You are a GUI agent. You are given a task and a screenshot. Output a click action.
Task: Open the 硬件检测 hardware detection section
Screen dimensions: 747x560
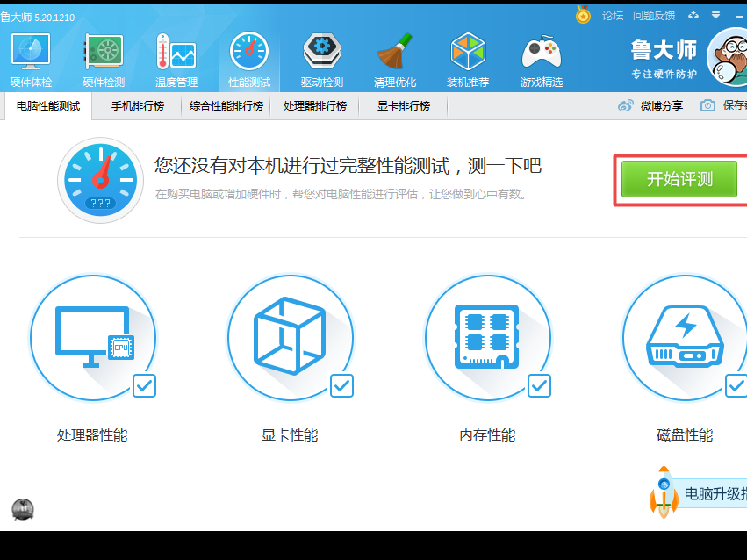[104, 61]
